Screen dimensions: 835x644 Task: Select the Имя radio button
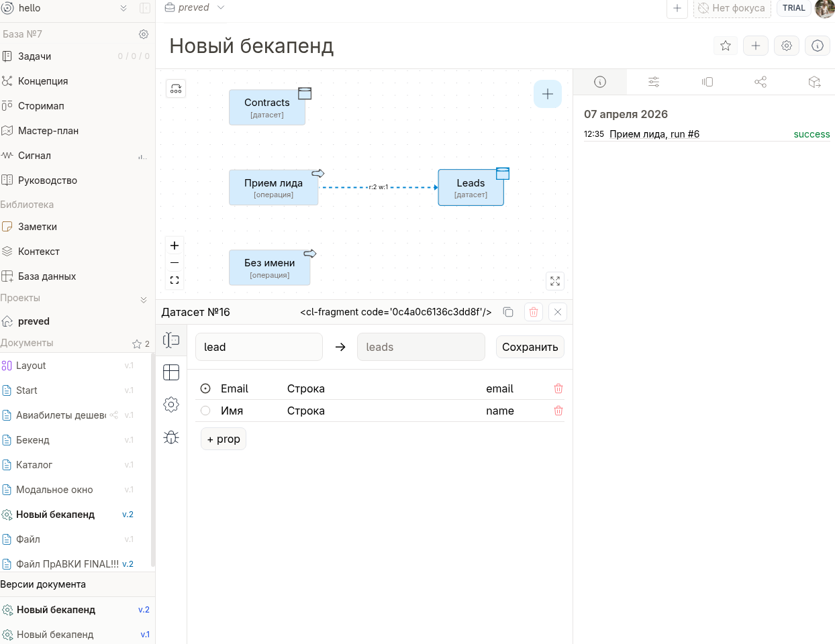click(205, 411)
